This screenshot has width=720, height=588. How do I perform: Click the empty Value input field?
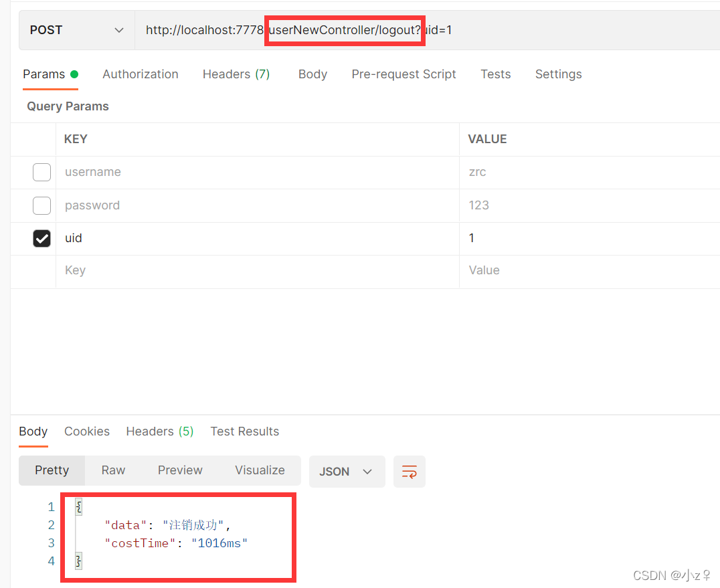(590, 270)
